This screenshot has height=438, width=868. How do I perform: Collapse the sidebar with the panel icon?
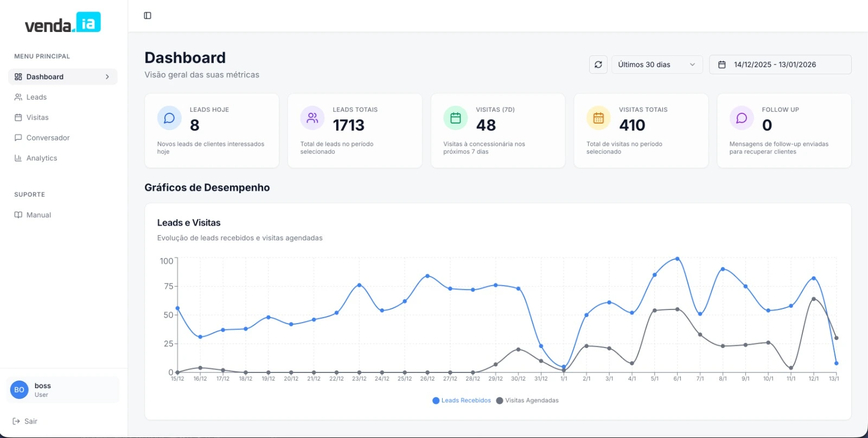[x=148, y=16]
